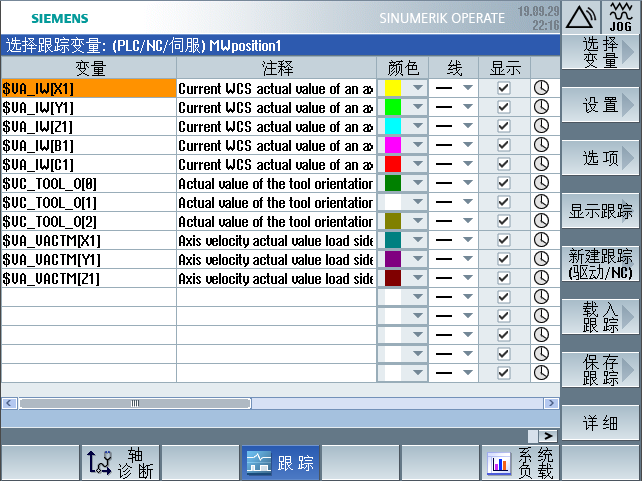Screen dimensions: 642x481
Task: Click the 显示跟踪 softkey
Action: 600,211
